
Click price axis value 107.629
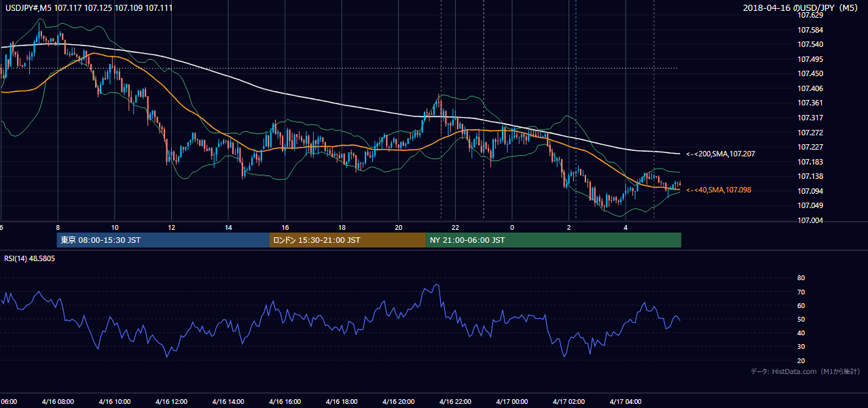pyautogui.click(x=810, y=15)
